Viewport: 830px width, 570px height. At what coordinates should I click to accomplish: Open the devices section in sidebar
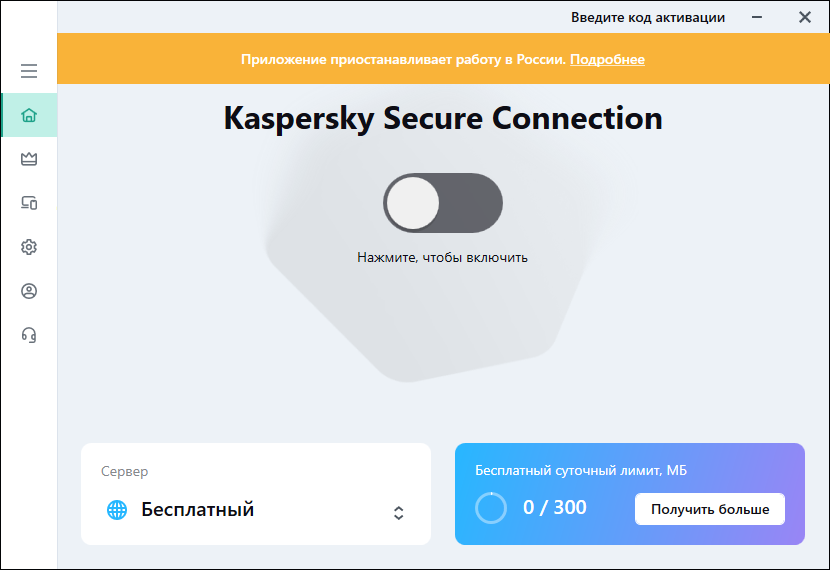point(29,203)
